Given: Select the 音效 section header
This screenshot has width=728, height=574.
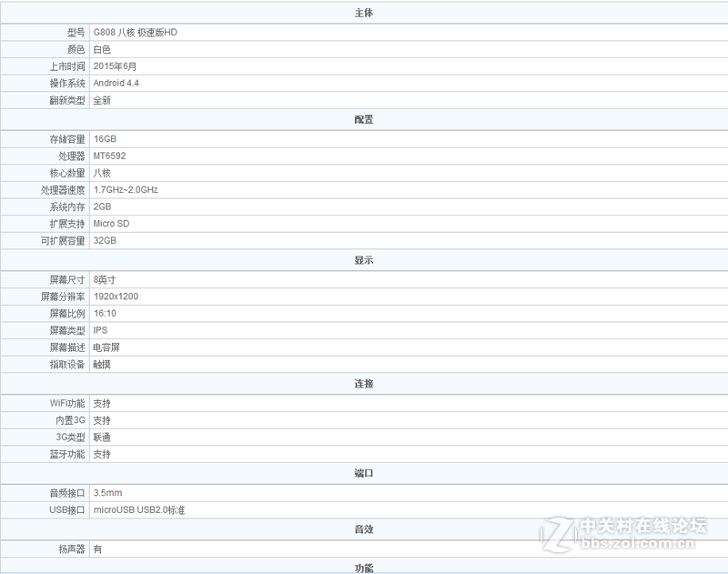Looking at the screenshot, I should click(363, 529).
